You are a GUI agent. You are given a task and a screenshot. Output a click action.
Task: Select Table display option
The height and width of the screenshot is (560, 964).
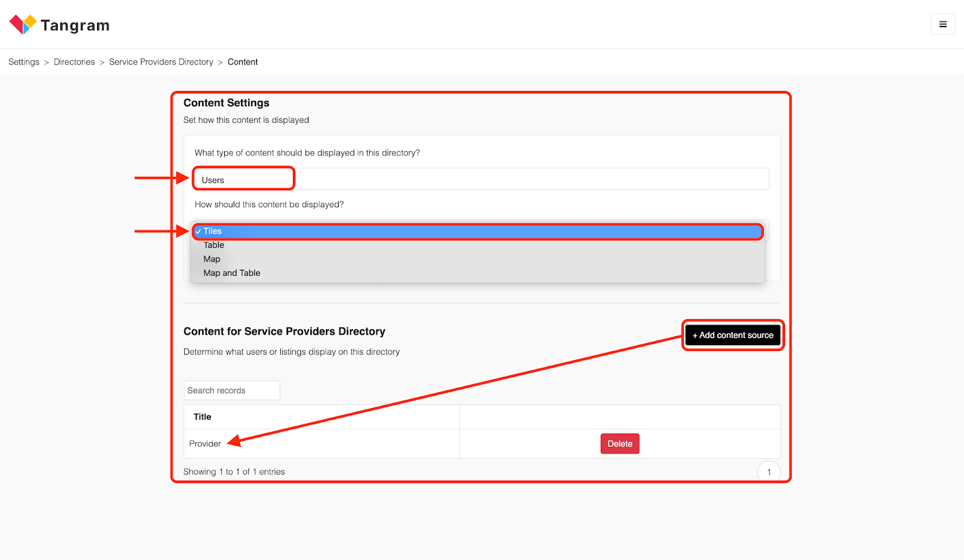(x=478, y=245)
